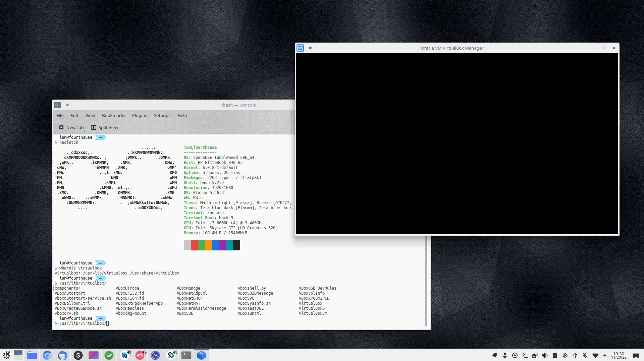Open the volume control in system tray
This screenshot has height=361, width=644.
point(545,355)
